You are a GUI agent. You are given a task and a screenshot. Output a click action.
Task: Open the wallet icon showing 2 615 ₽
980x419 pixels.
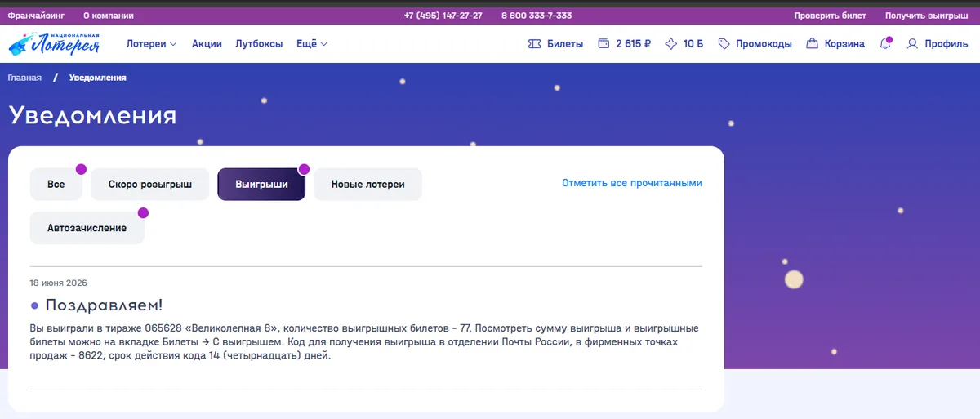(604, 44)
